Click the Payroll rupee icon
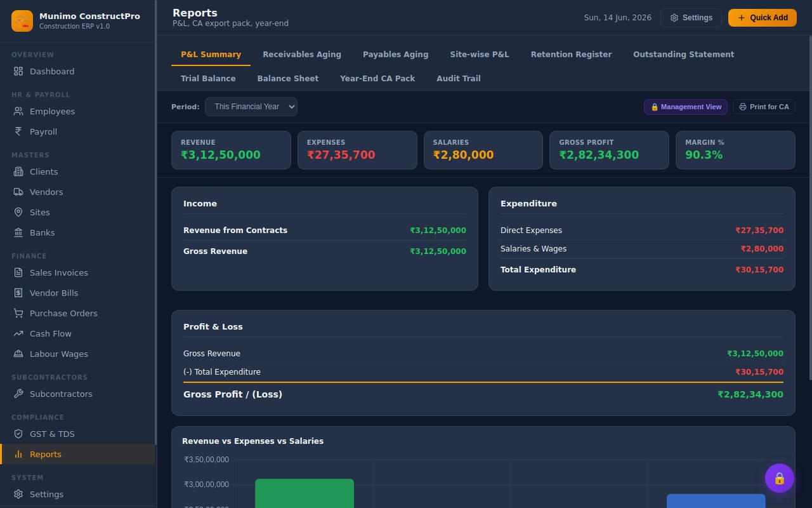Screen dimensions: 812x508 tap(18, 131)
